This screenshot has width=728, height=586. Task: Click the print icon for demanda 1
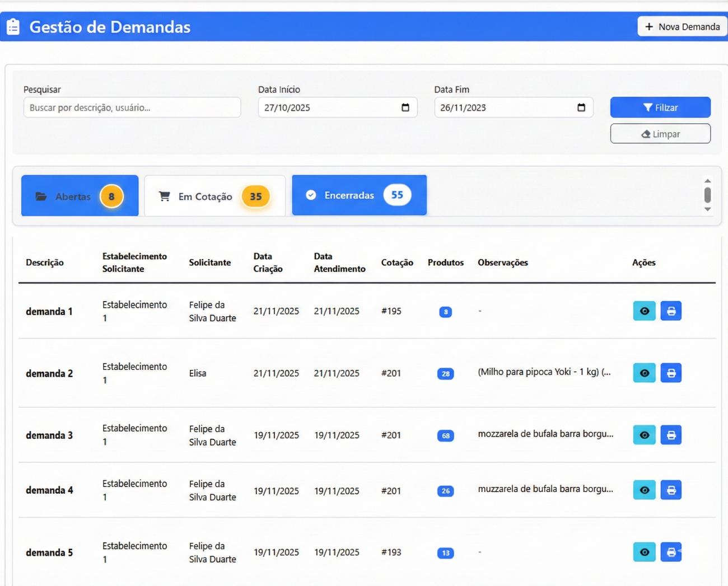[x=670, y=311]
